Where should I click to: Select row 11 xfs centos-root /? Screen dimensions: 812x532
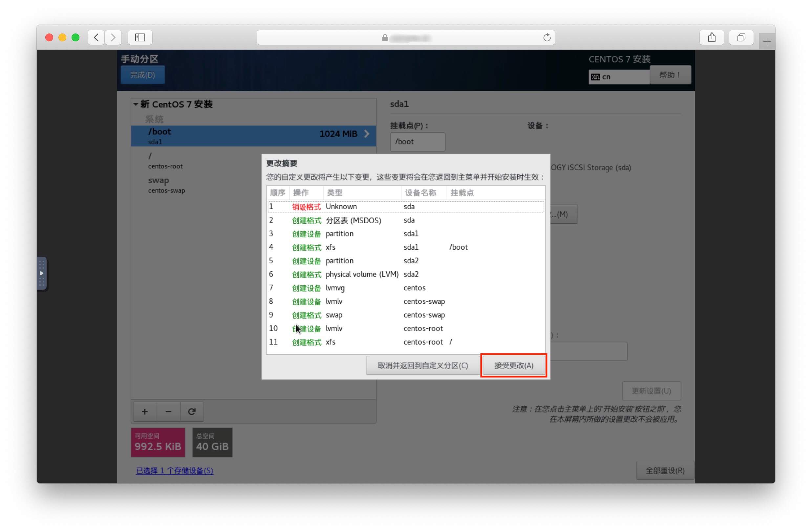coord(406,342)
